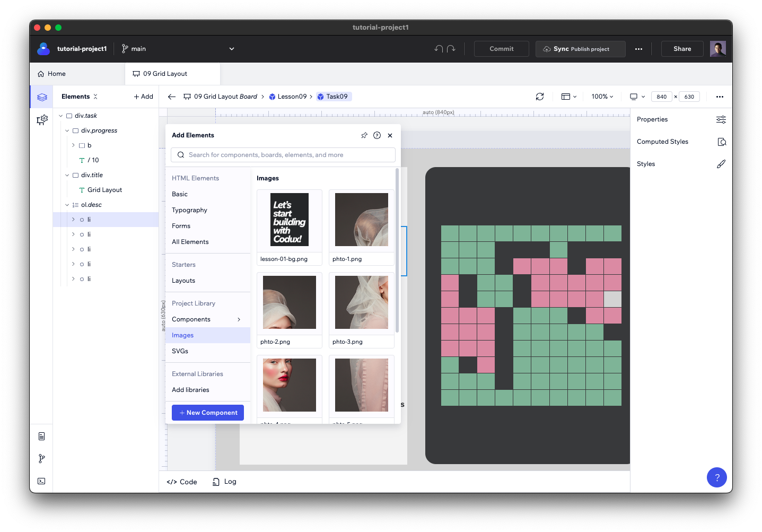Select Add libraries entry
This screenshot has width=762, height=532.
208,390
